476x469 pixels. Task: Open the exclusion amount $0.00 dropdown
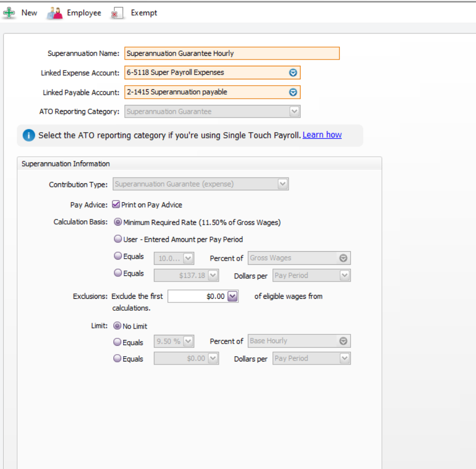pos(233,296)
